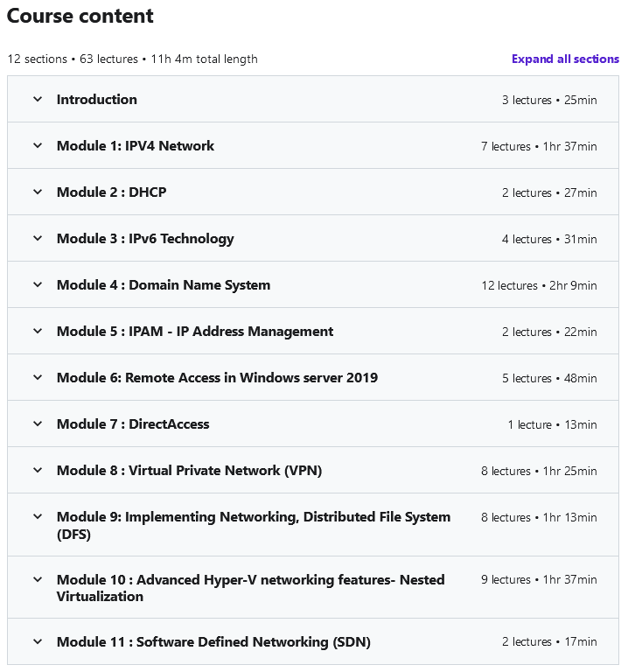Click chevron beside Module 2 : DHCP
628x672 pixels.
coord(38,192)
